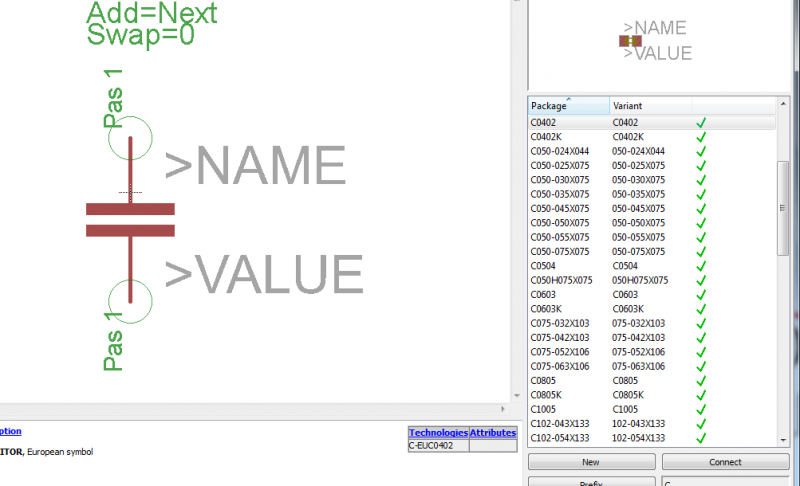Click the C-EUC0402 technology cell
This screenshot has height=486, width=800.
[438, 446]
